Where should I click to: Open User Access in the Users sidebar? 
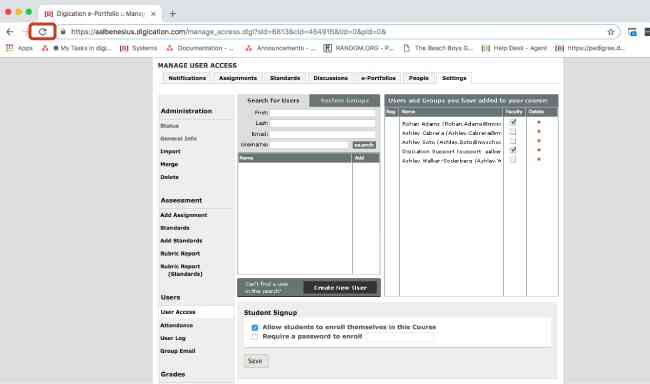pos(178,312)
